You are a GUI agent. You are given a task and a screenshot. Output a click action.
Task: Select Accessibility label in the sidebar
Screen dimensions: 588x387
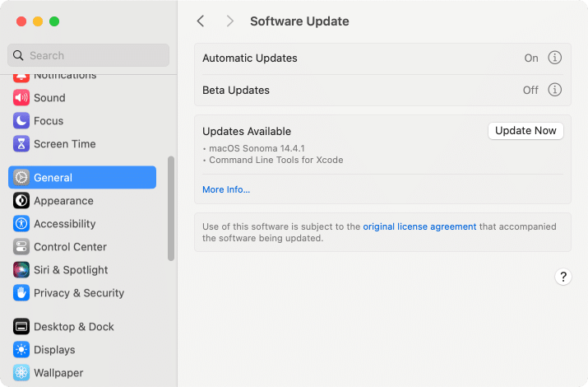(64, 224)
